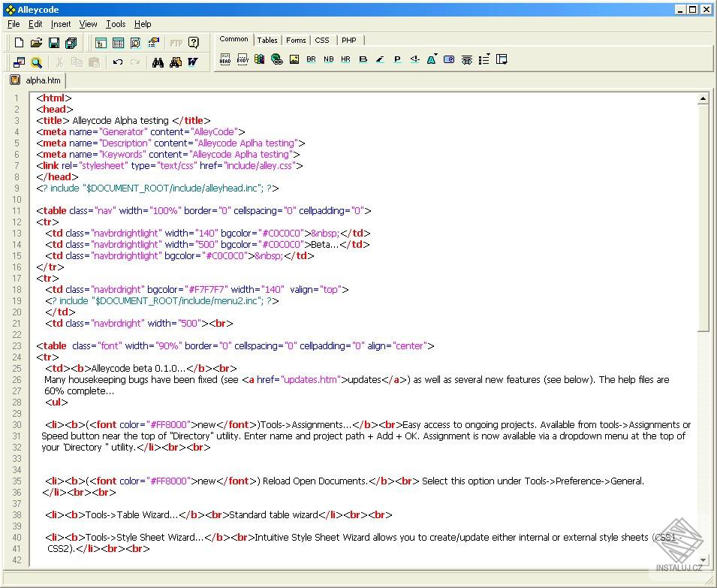Insert an image tag

pos(295,59)
